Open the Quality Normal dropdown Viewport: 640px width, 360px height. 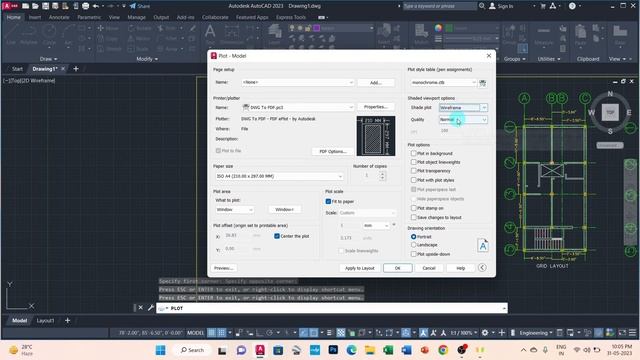(463, 120)
